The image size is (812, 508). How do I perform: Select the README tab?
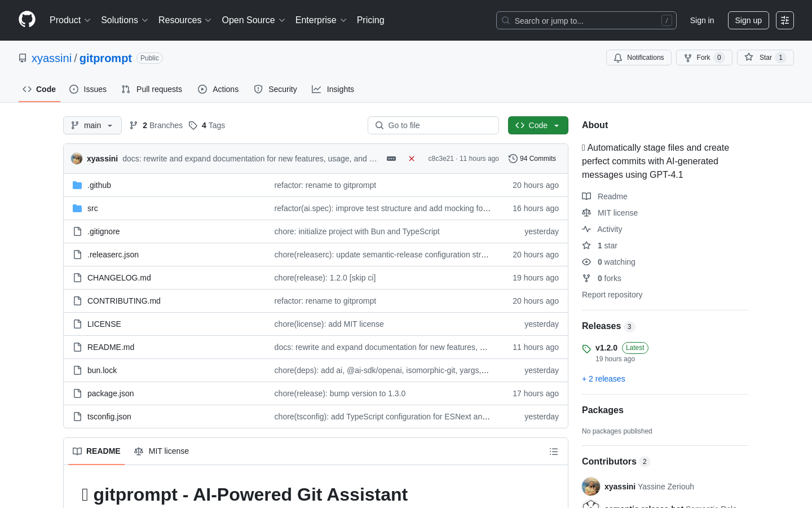(x=96, y=451)
